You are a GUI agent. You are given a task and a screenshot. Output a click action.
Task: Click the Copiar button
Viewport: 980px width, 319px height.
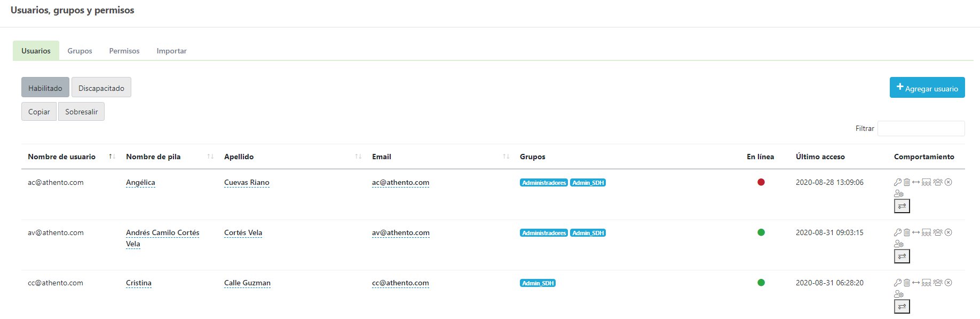[x=39, y=112]
